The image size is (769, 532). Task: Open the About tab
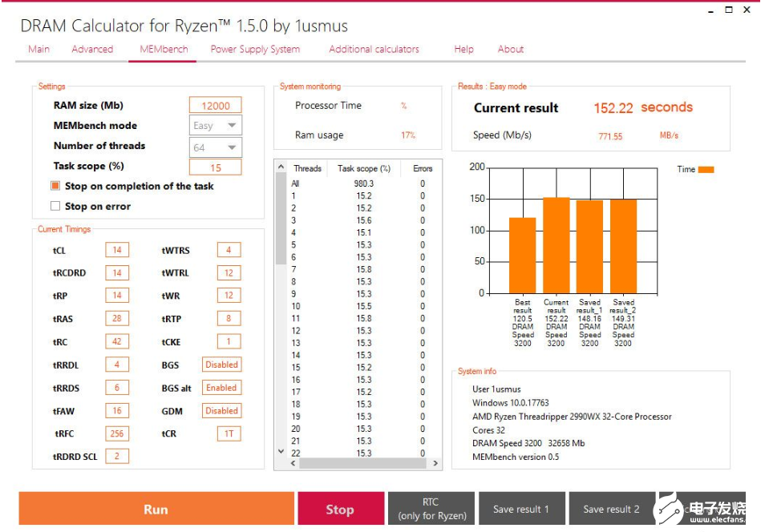511,49
